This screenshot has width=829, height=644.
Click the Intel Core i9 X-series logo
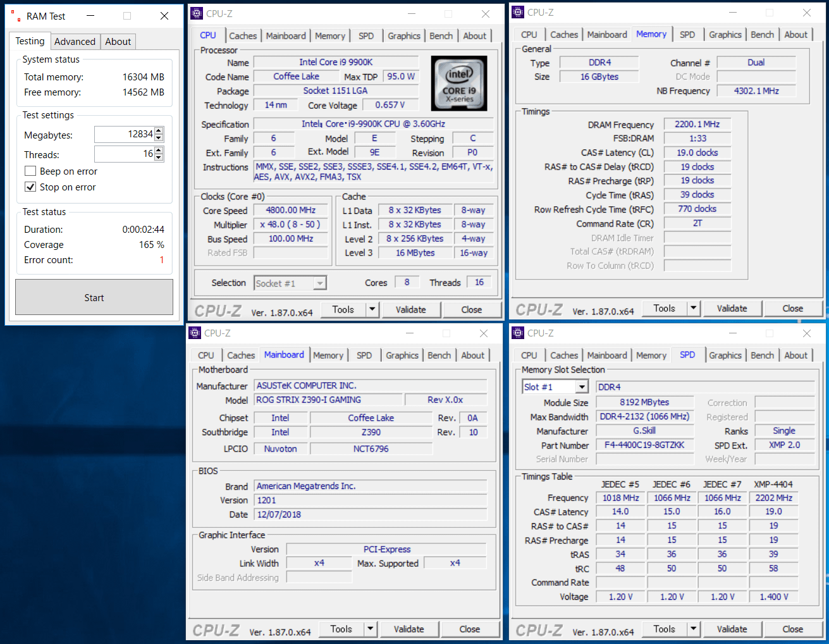[x=459, y=83]
